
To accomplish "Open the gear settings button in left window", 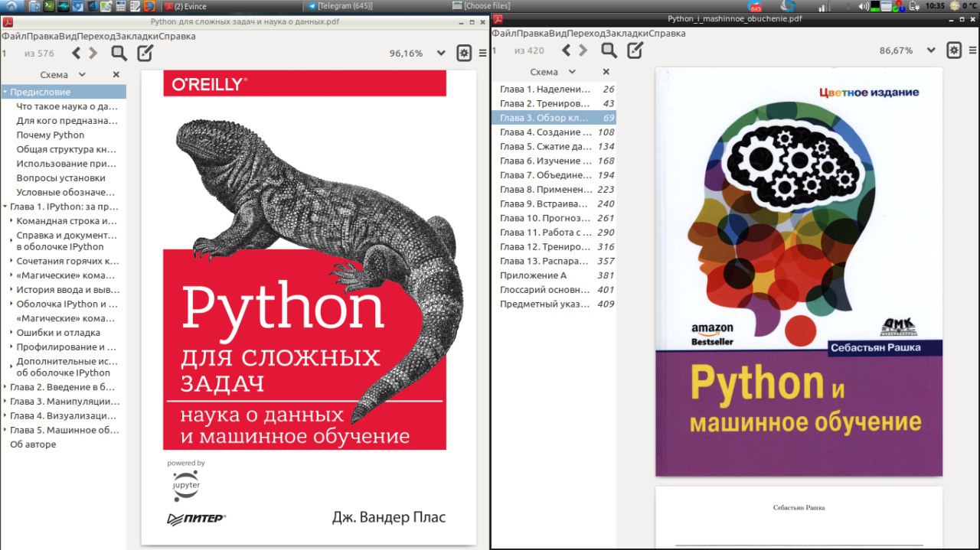I will pyautogui.click(x=464, y=53).
